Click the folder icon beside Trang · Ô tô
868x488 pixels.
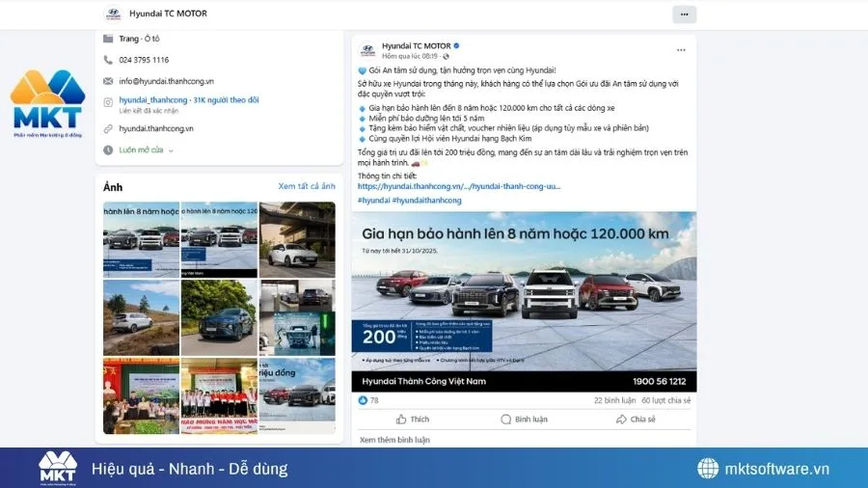(108, 39)
